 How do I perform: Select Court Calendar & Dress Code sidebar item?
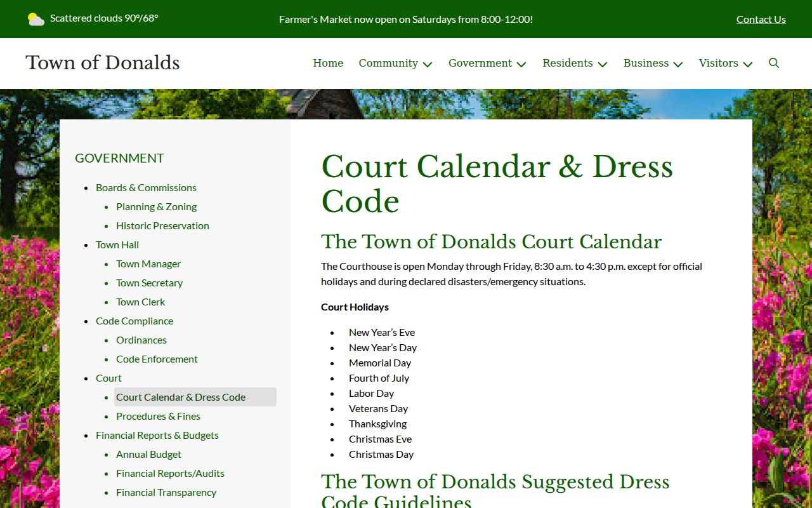(195, 397)
